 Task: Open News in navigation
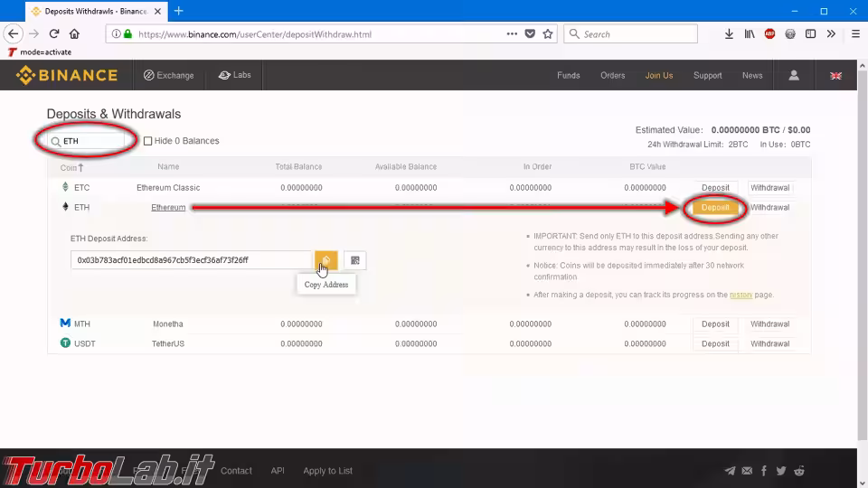[752, 75]
